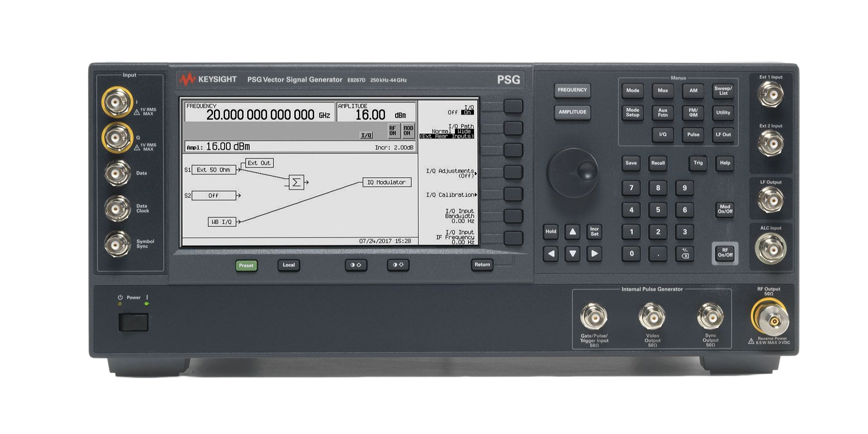Screen dimensions: 868x434
Task: Toggle RF On/Off button
Action: click(725, 253)
